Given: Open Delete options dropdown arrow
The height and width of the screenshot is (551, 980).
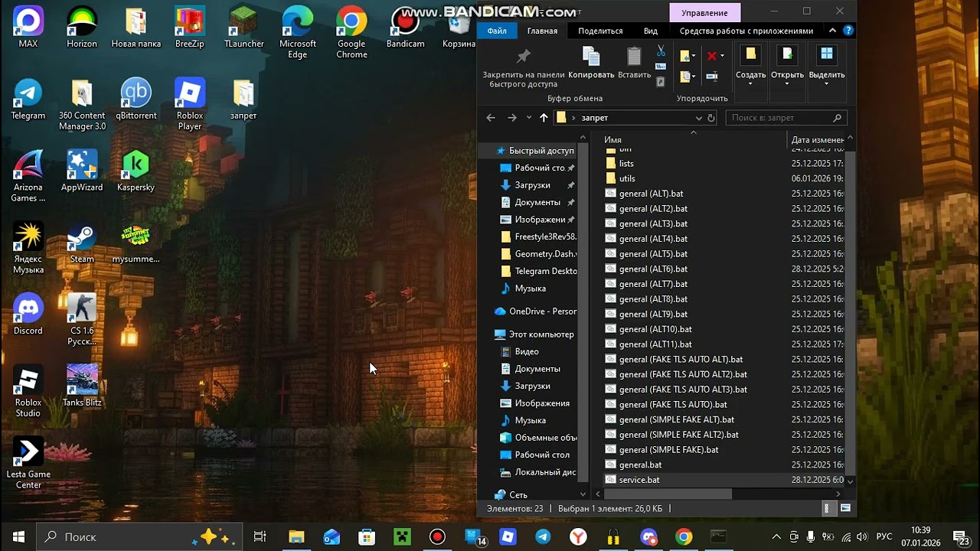Looking at the screenshot, I should coord(722,56).
